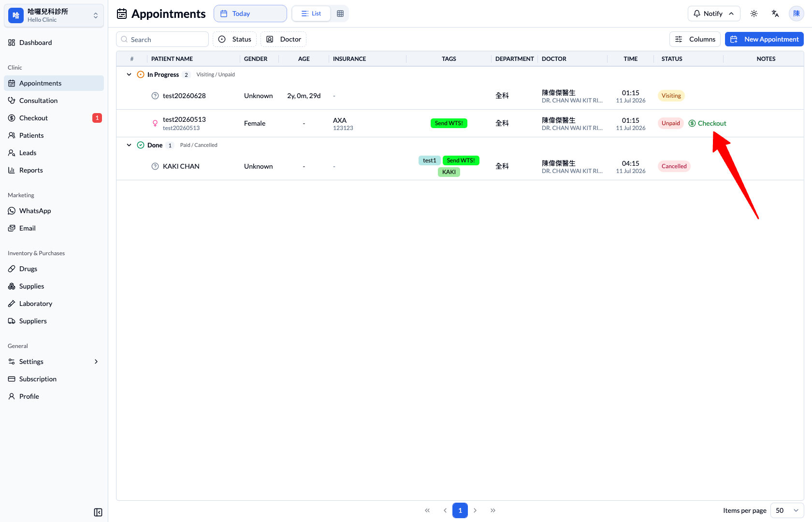Collapse the In Progress group
812x522 pixels.
tap(129, 74)
